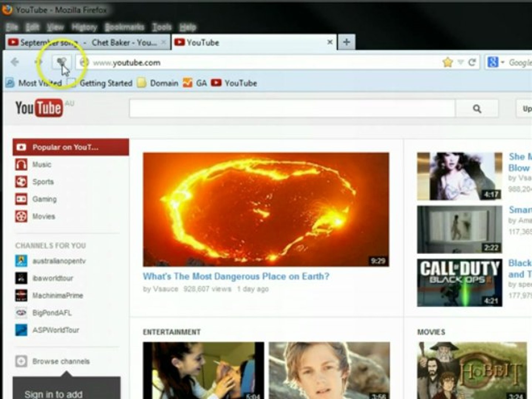Open the 4:17 video thumbnail
The height and width of the screenshot is (399, 532).
point(460,176)
